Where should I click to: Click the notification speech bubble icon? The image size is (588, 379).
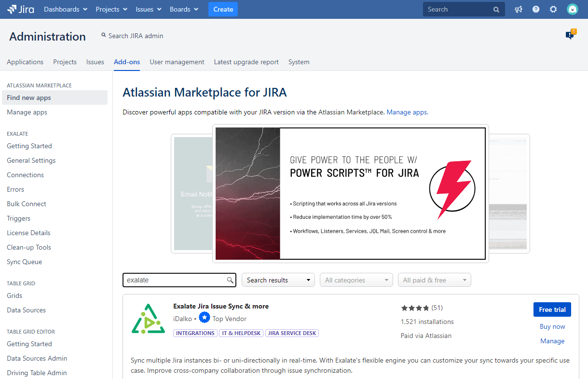[x=570, y=34]
